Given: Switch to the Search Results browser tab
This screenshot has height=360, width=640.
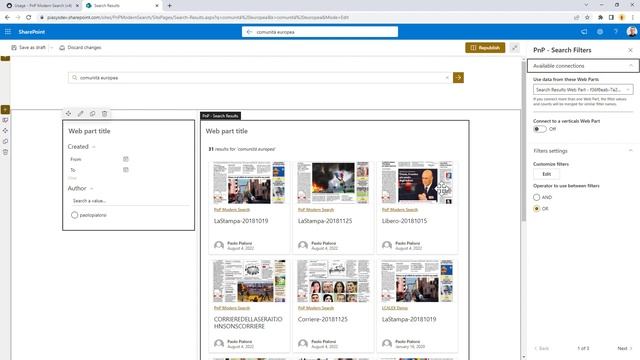Looking at the screenshot, I should click(x=121, y=6).
